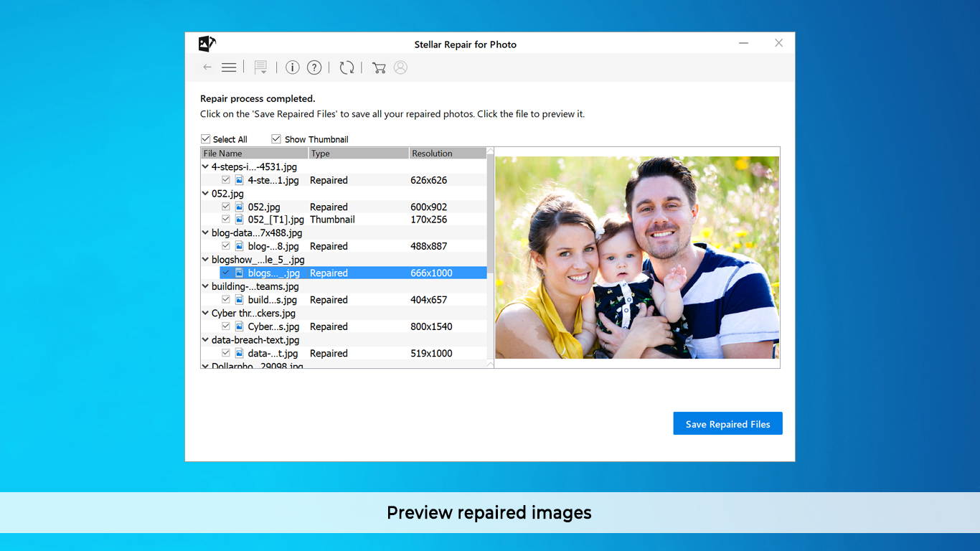Click the Resolution column header
980x551 pixels.
446,154
